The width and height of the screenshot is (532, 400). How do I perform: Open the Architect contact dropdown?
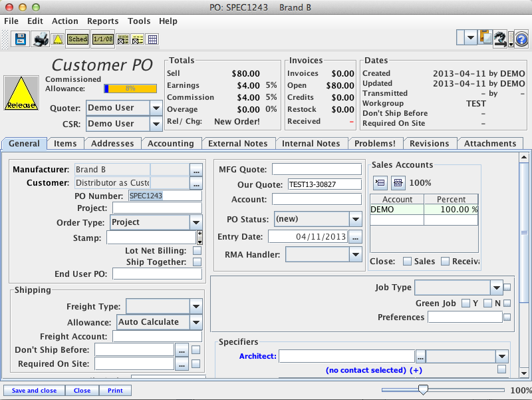pos(502,357)
